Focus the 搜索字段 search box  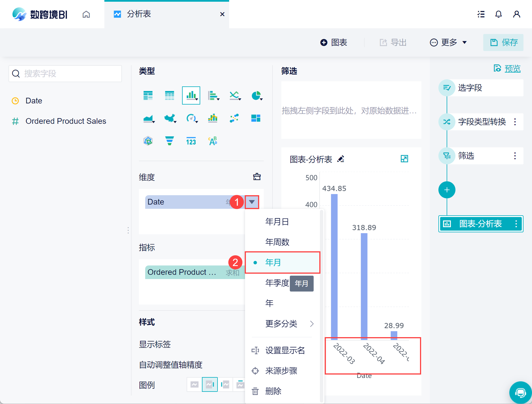(65, 74)
